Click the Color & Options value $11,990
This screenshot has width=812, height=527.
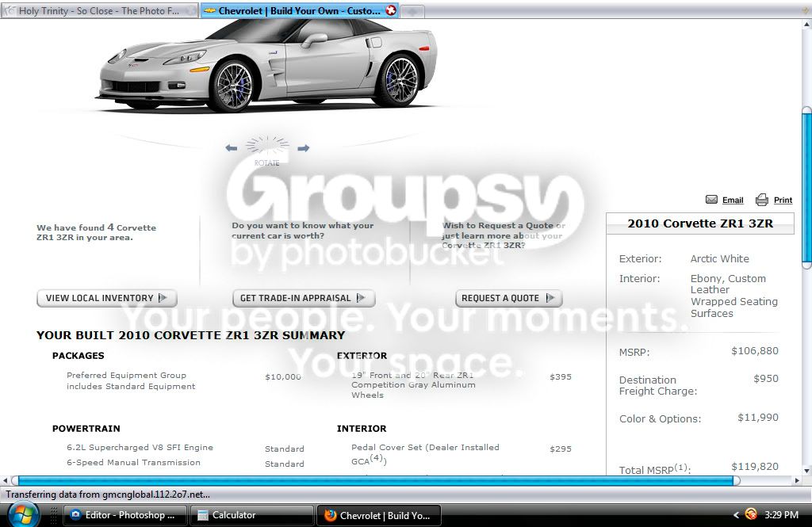[757, 418]
